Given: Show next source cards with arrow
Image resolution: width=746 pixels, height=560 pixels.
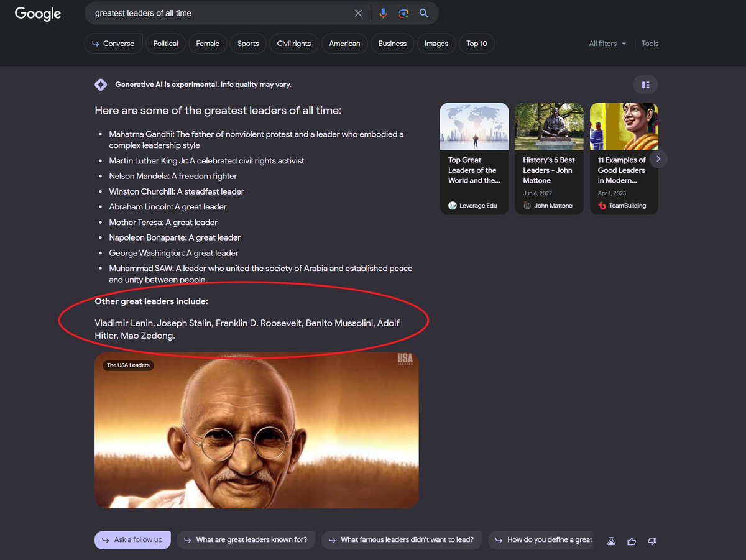Looking at the screenshot, I should tap(658, 159).
